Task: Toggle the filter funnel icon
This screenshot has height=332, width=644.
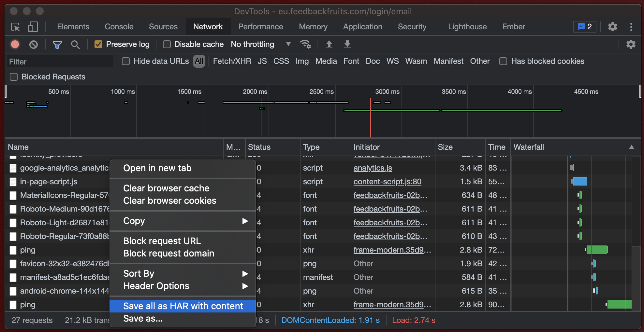Action: tap(57, 45)
